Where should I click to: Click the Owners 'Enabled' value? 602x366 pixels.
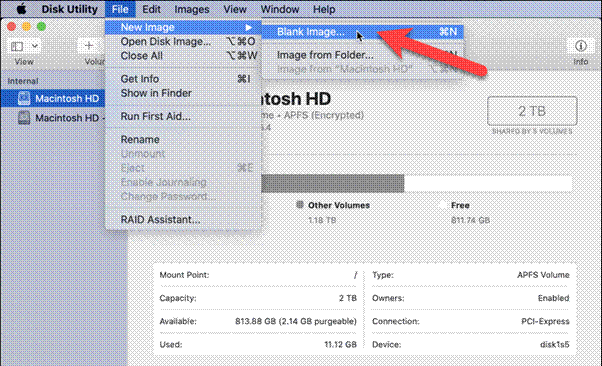(553, 298)
